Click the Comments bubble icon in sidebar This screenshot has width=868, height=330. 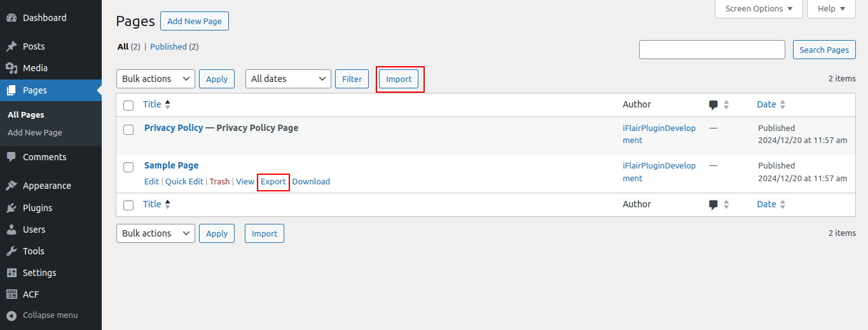tap(11, 157)
